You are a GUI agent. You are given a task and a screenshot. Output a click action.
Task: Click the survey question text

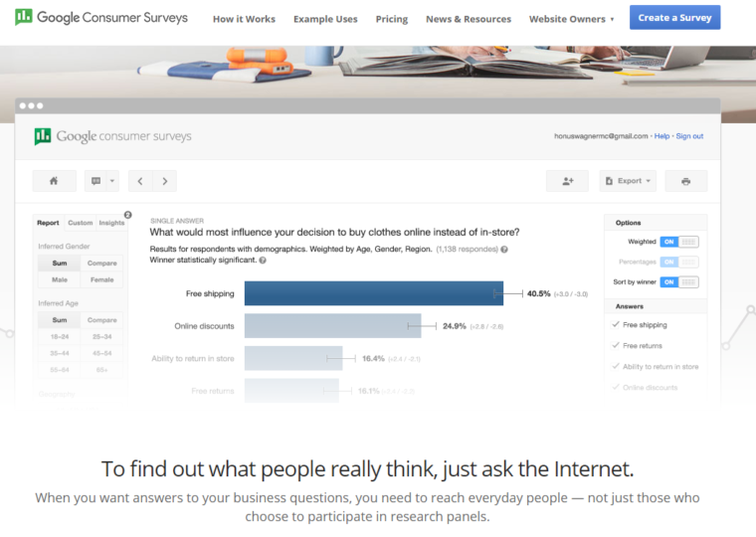(334, 233)
